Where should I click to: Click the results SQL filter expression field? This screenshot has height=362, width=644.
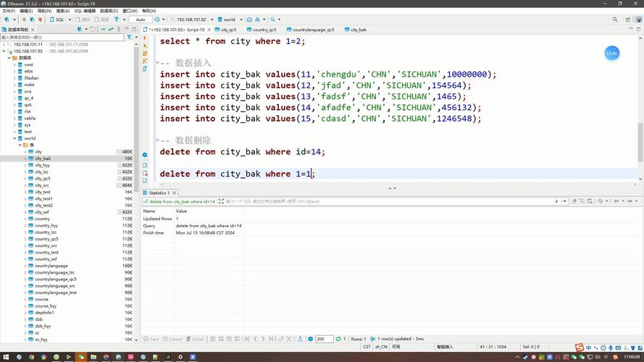coord(388,201)
